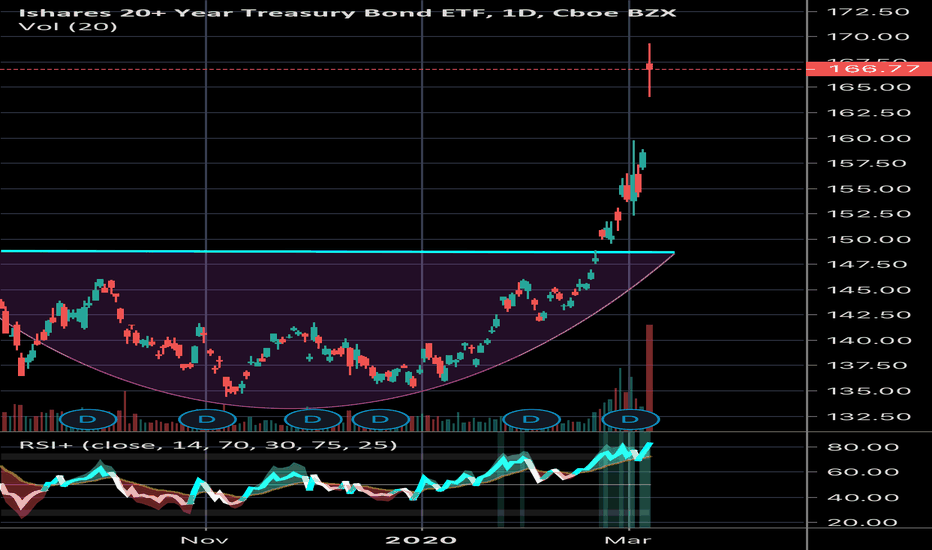
Task: Click the 147.50 price axis label
Action: (x=867, y=265)
